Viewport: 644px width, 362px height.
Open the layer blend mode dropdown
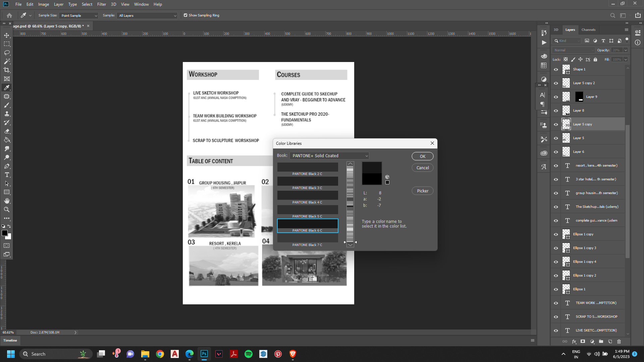[573, 50]
